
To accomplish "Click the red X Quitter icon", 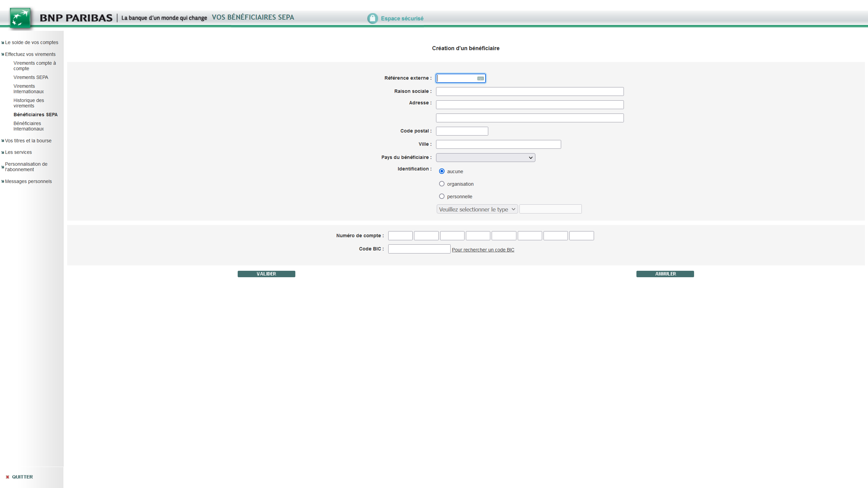I will point(7,477).
